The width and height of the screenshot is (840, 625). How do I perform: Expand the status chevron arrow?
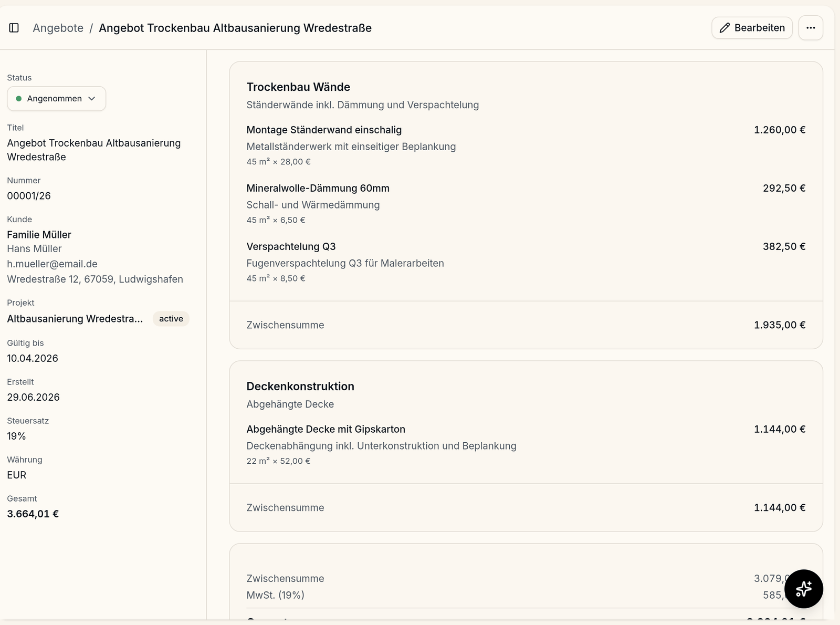(x=92, y=99)
